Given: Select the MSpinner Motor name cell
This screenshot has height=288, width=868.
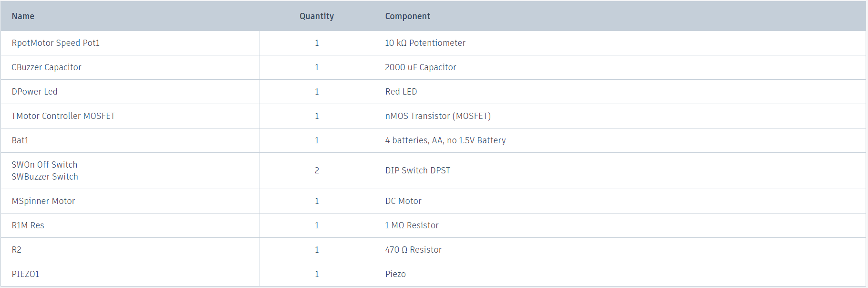Looking at the screenshot, I should [43, 201].
